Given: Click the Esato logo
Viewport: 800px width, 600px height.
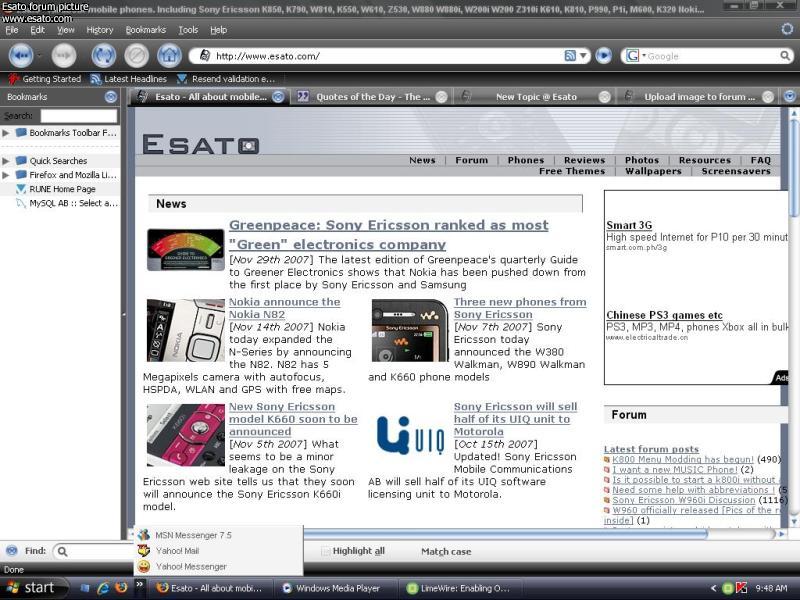Looking at the screenshot, I should pos(201,144).
